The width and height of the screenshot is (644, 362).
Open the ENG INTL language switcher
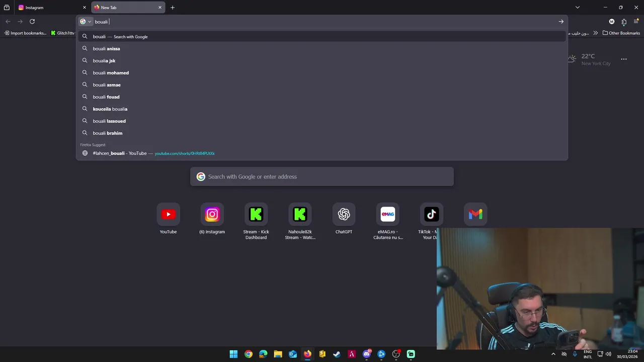[x=588, y=354]
